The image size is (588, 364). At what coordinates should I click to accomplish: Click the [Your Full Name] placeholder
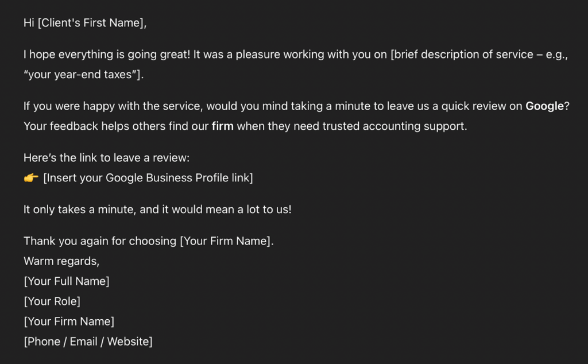67,281
